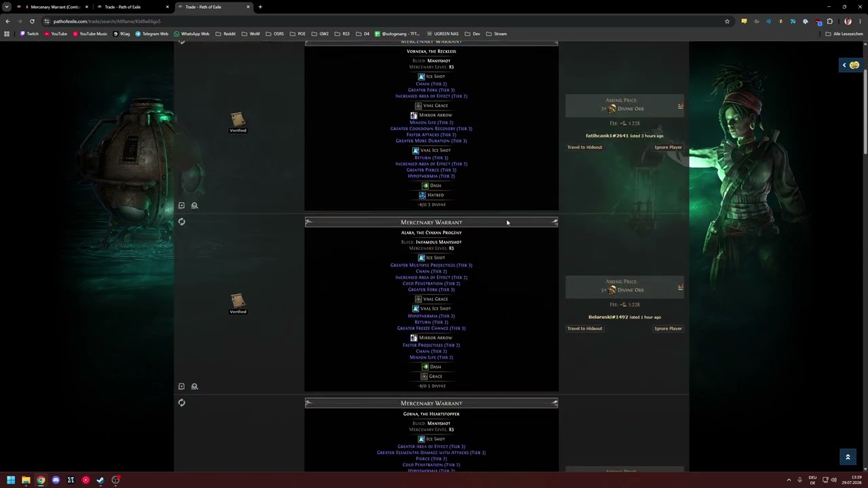Open Chrome apps grid in bookmarks bar

tap(7, 33)
